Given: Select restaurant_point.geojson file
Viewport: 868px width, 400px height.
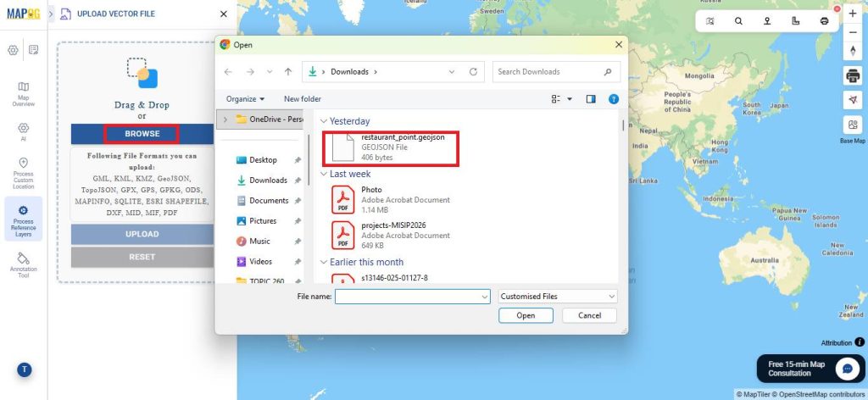Looking at the screenshot, I should [391, 147].
